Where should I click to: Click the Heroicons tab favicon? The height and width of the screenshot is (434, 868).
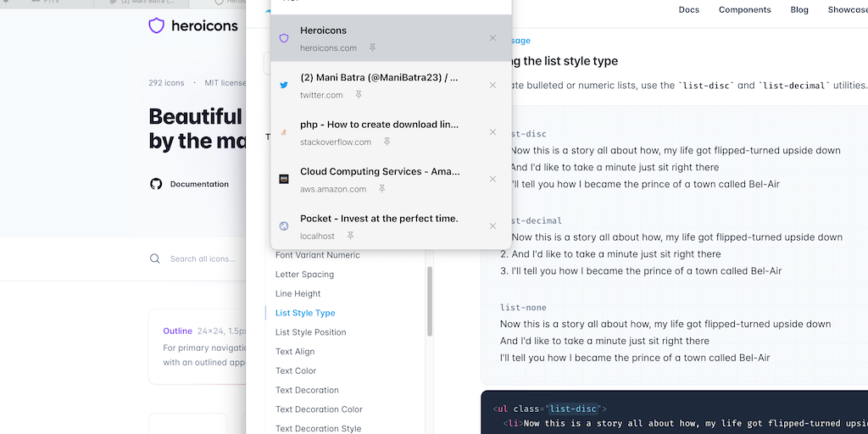click(284, 38)
